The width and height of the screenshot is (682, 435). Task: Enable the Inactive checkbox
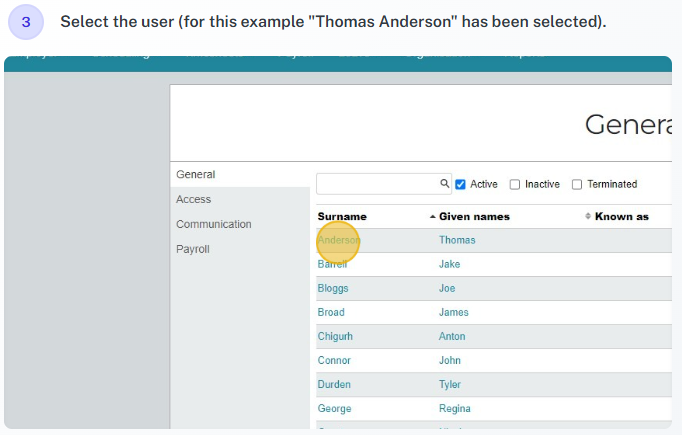point(515,184)
